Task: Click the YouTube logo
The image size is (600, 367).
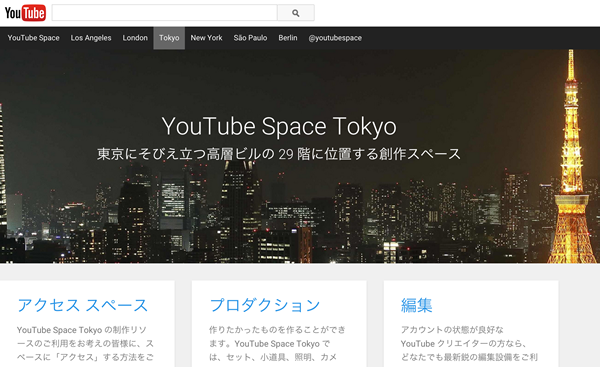Action: coord(25,13)
